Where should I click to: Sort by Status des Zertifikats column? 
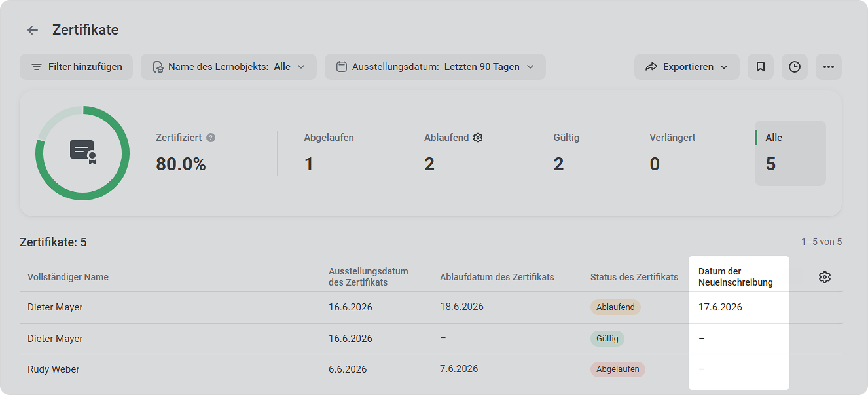634,277
